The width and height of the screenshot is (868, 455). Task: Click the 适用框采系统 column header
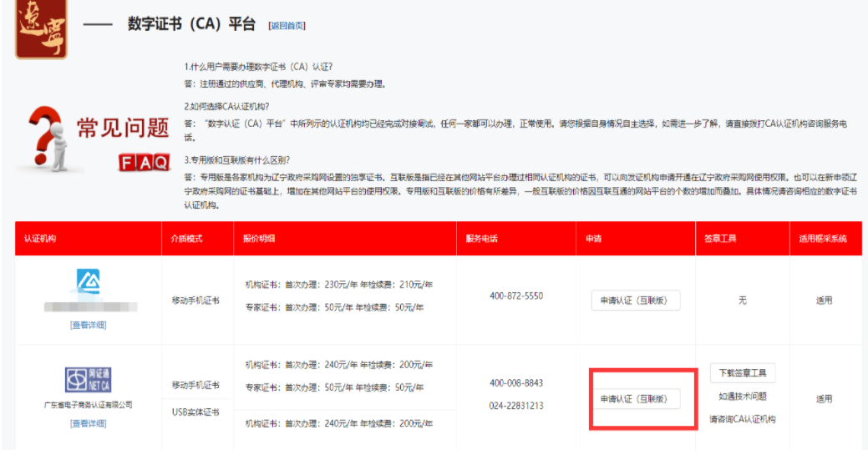[823, 239]
